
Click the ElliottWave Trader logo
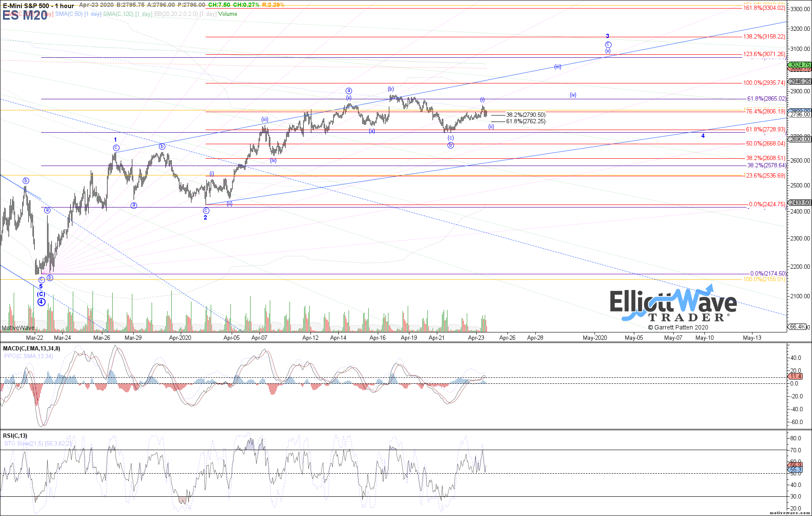tap(673, 305)
